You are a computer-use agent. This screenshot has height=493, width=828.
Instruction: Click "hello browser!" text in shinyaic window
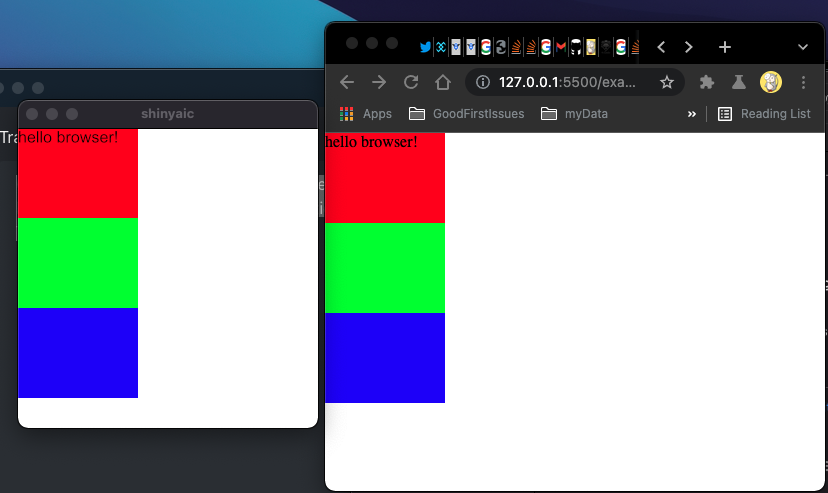[68, 137]
